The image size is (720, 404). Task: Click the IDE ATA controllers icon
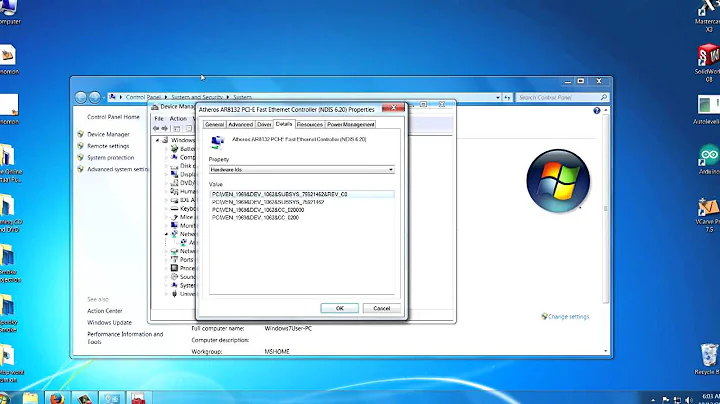click(174, 200)
